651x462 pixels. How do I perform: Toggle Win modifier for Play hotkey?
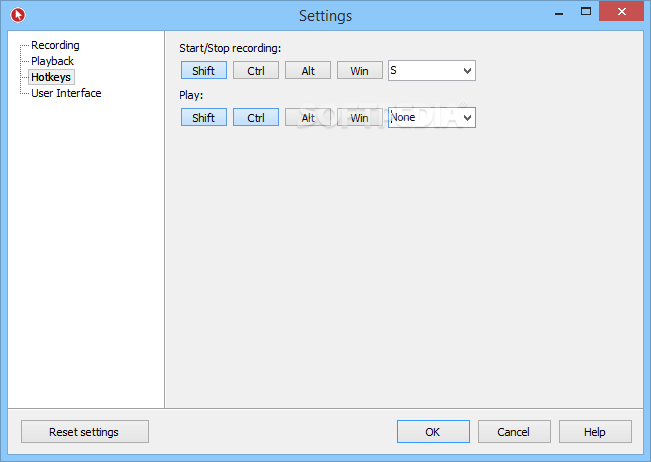(360, 117)
